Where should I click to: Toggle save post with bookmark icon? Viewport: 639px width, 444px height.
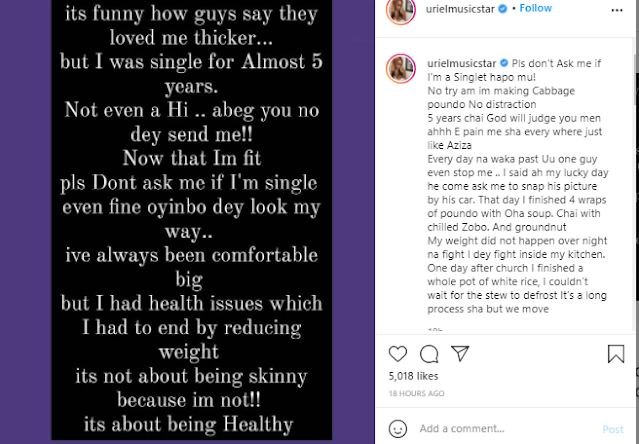(616, 354)
